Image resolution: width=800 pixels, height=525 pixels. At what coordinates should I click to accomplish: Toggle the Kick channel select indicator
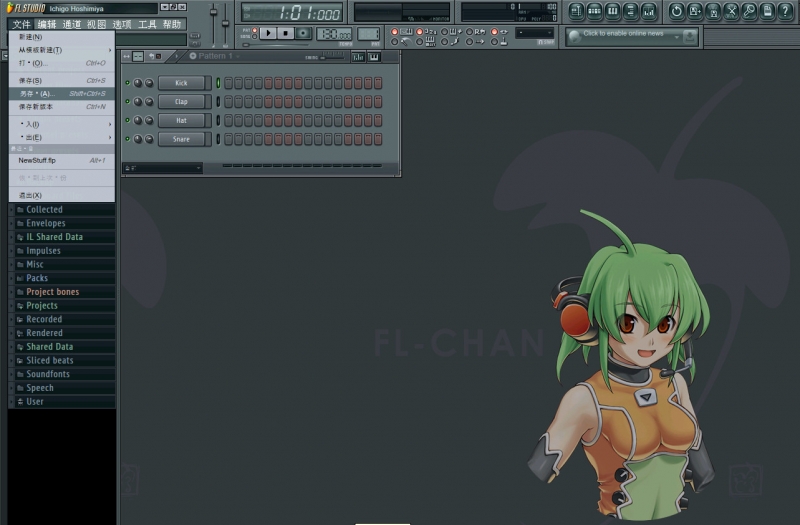pos(218,83)
